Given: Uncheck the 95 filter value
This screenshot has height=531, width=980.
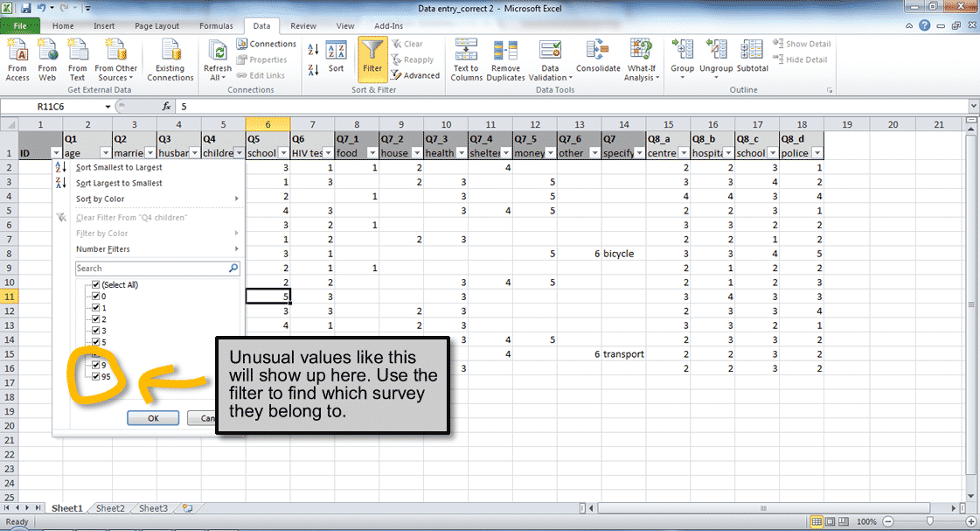Looking at the screenshot, I should pos(96,376).
